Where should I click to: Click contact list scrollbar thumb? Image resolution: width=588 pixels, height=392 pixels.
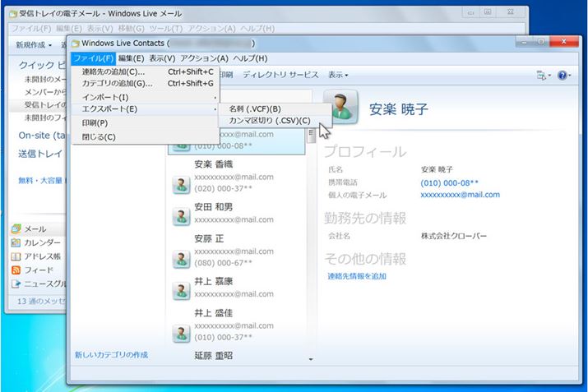point(311,136)
